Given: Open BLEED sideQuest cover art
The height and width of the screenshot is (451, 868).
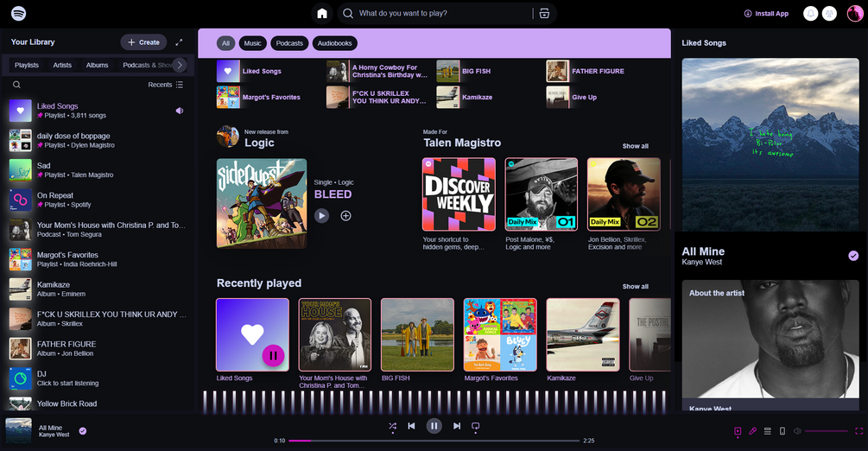Looking at the screenshot, I should [262, 203].
